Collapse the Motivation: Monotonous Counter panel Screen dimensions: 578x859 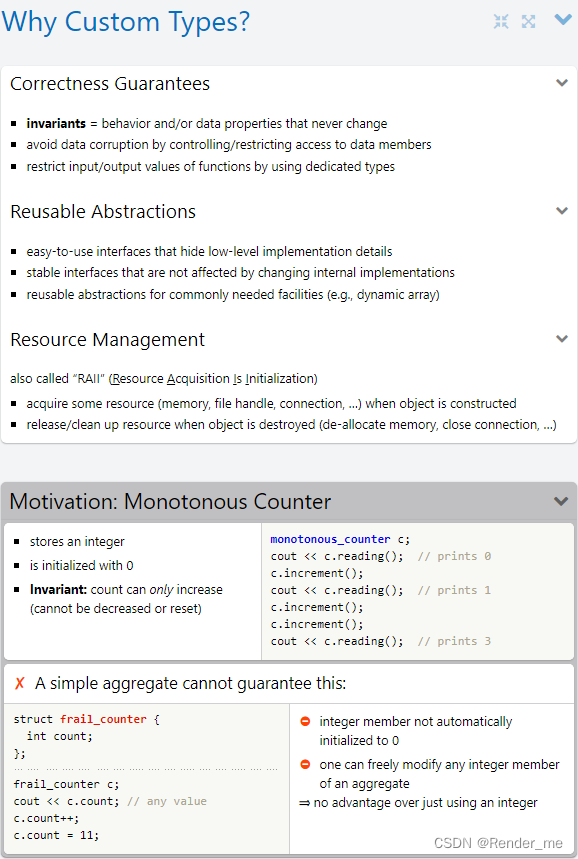[x=560, y=501]
